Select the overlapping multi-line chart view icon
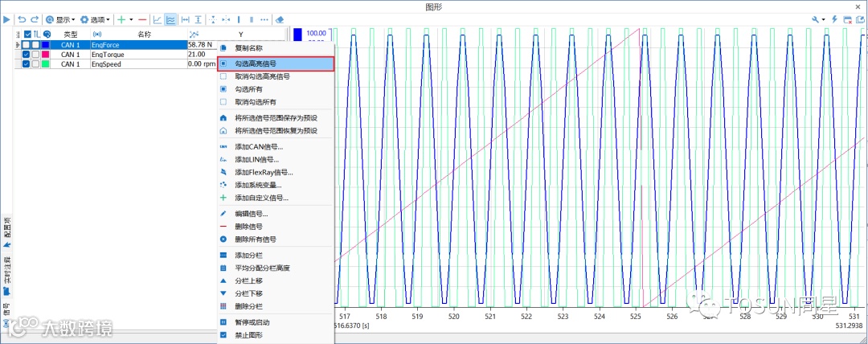Screen dimensions: 868x344 pos(170,19)
